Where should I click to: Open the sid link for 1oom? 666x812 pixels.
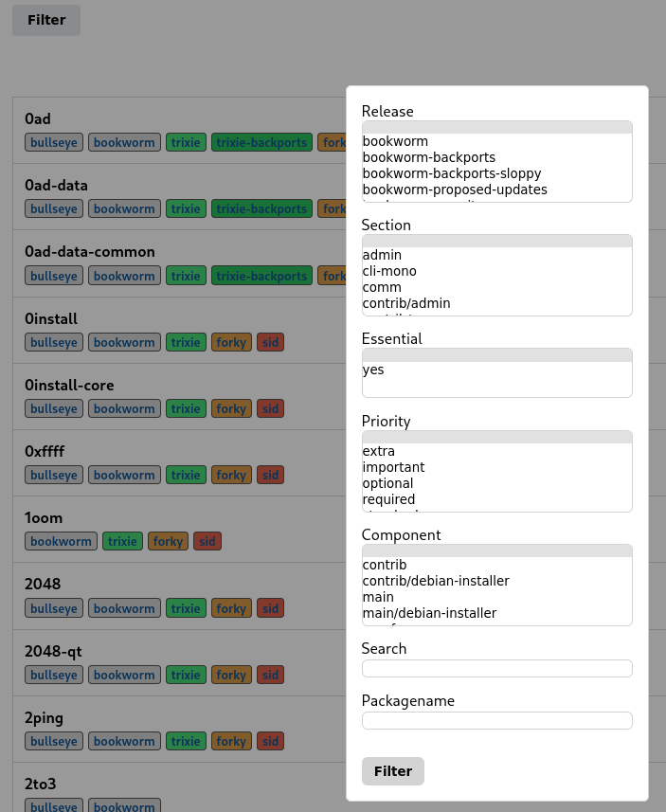tap(207, 541)
